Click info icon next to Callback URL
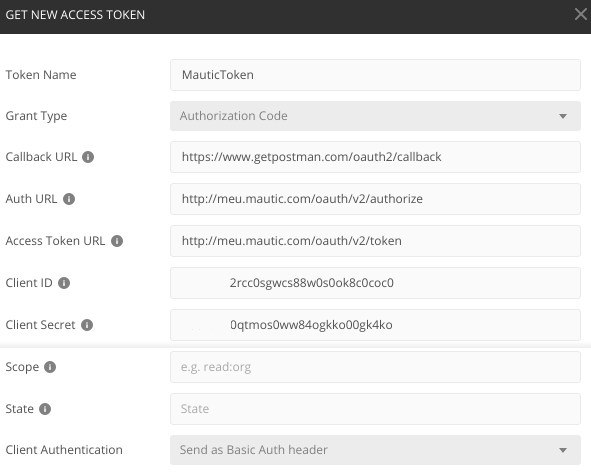The image size is (591, 475). [88, 157]
